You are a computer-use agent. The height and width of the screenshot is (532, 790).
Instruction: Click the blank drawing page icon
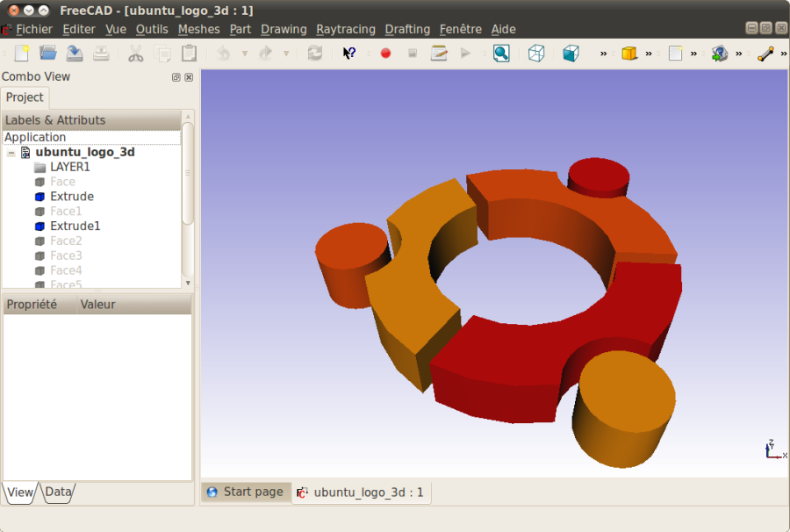point(675,53)
